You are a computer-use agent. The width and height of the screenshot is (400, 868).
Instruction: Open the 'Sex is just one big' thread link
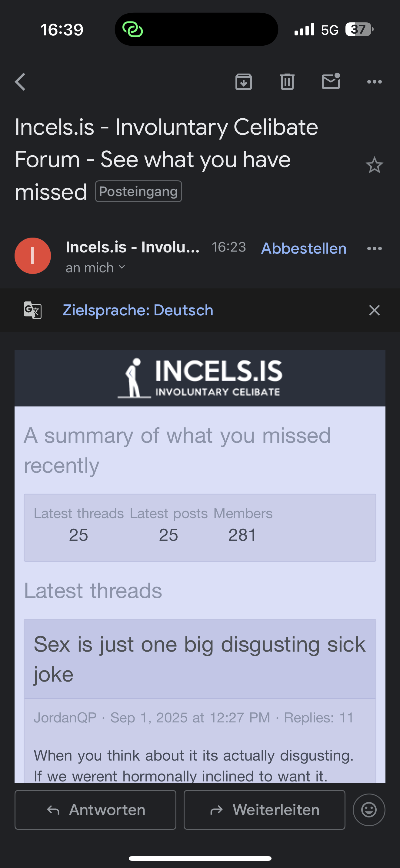[x=200, y=659]
